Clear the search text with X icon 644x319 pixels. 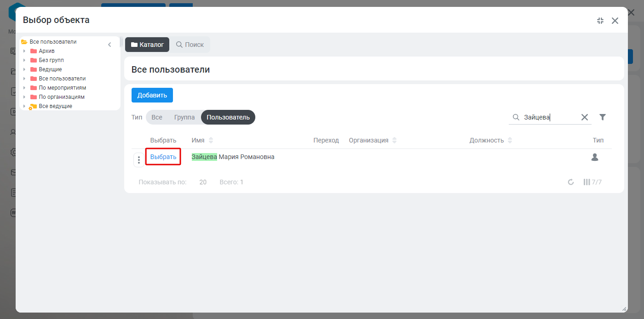pos(585,117)
